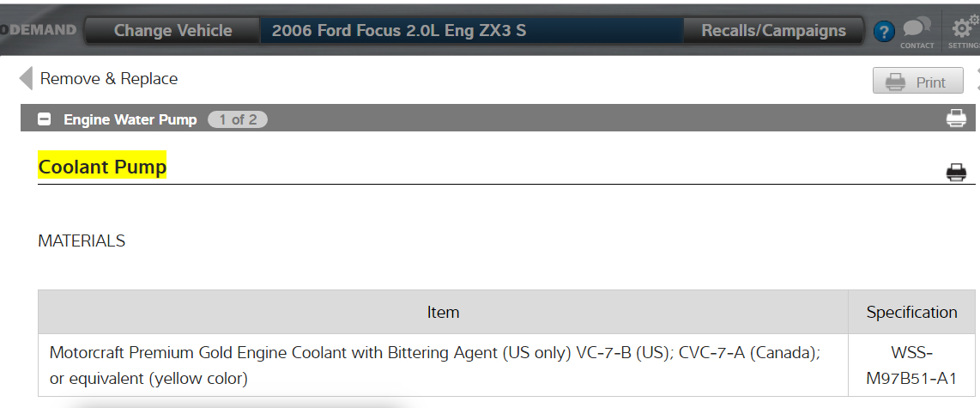
Task: Click the printer icon beside Coolant Pump heading
Action: pos(956,173)
